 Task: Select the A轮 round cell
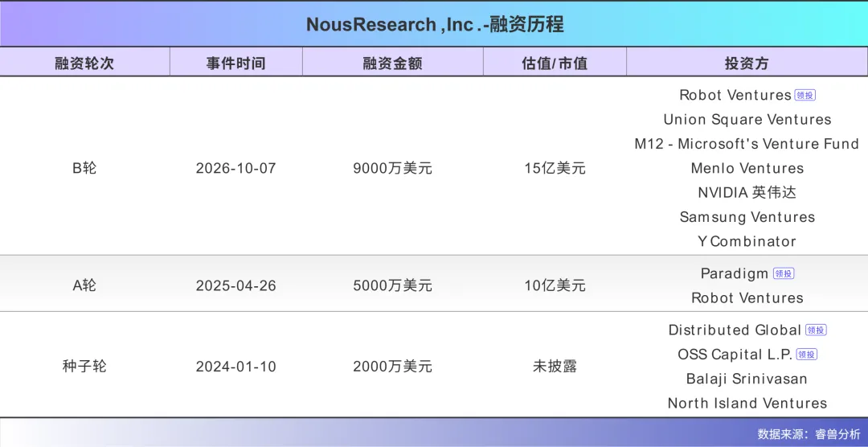coord(84,285)
